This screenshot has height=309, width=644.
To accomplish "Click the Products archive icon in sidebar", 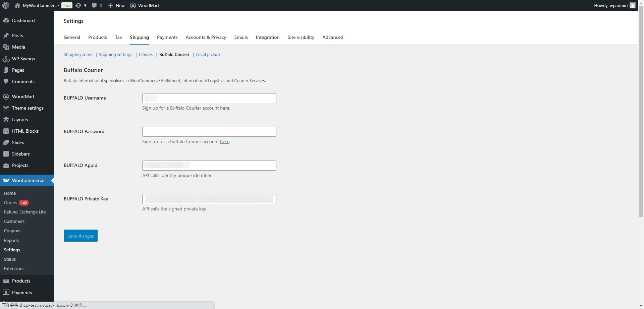I will click(6, 281).
